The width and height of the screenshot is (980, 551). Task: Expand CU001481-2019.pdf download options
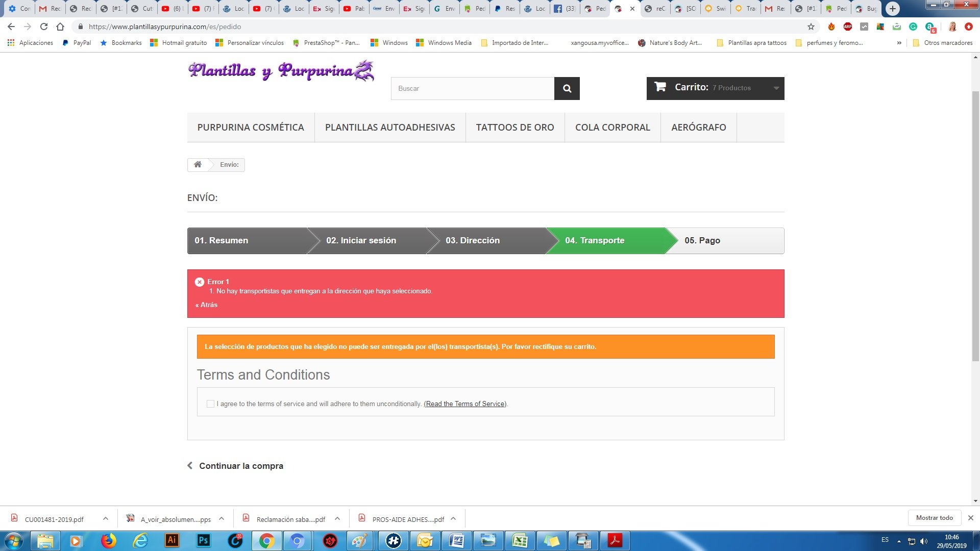[105, 518]
